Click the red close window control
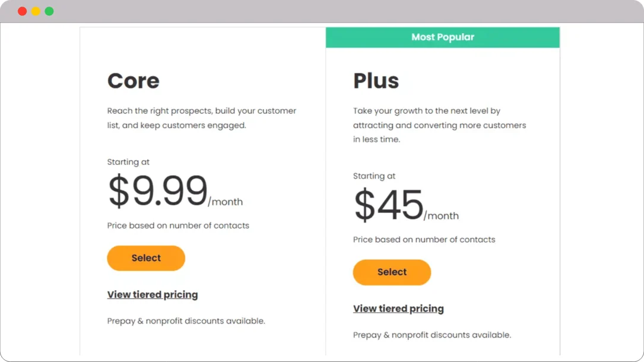The width and height of the screenshot is (644, 362). coord(22,11)
